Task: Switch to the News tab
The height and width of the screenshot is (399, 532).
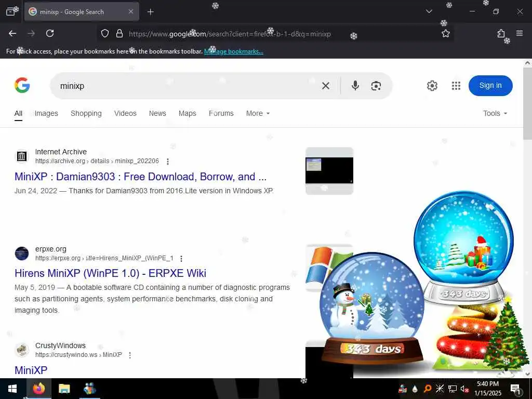Action: tap(157, 113)
